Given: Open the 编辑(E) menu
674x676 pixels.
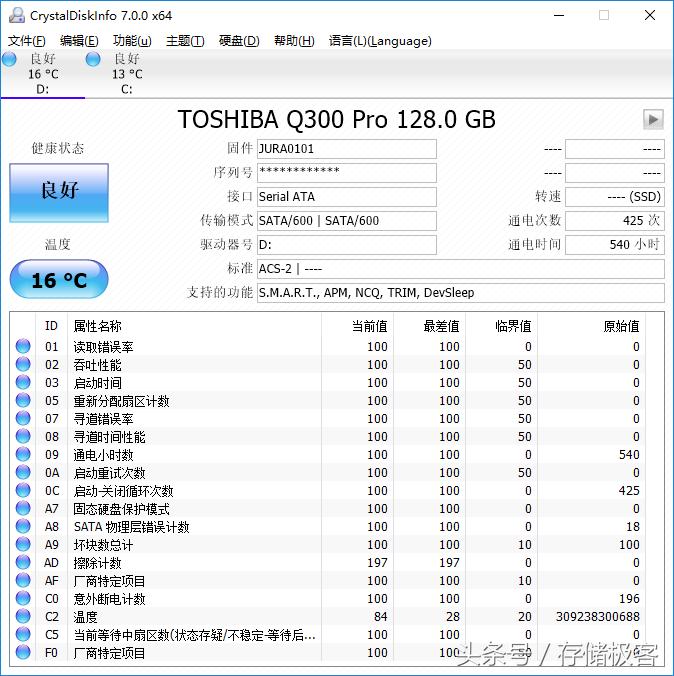Looking at the screenshot, I should (79, 41).
